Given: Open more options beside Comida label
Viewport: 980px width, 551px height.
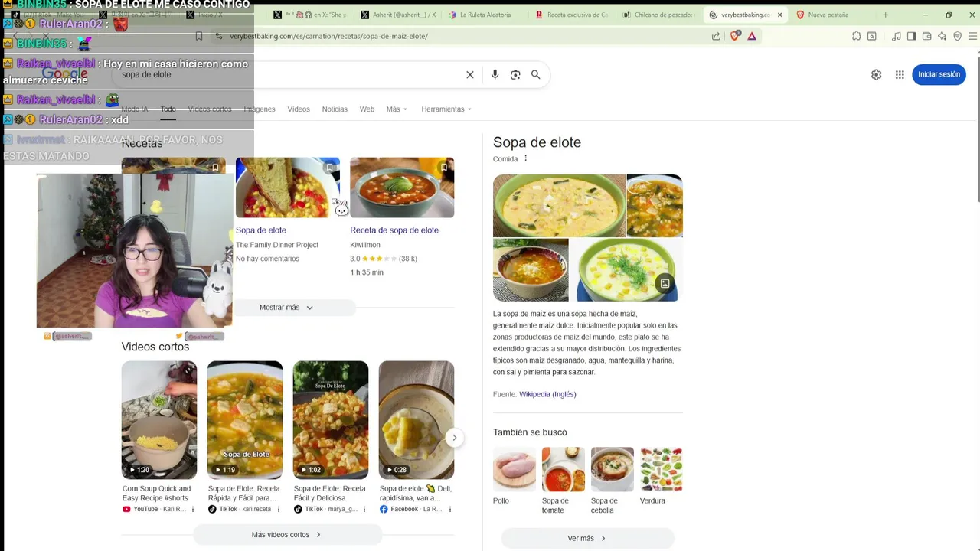Looking at the screenshot, I should pyautogui.click(x=525, y=158).
